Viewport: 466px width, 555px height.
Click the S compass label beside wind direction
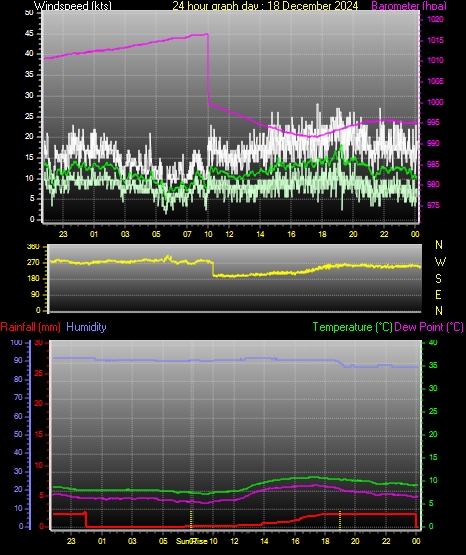[x=438, y=279]
